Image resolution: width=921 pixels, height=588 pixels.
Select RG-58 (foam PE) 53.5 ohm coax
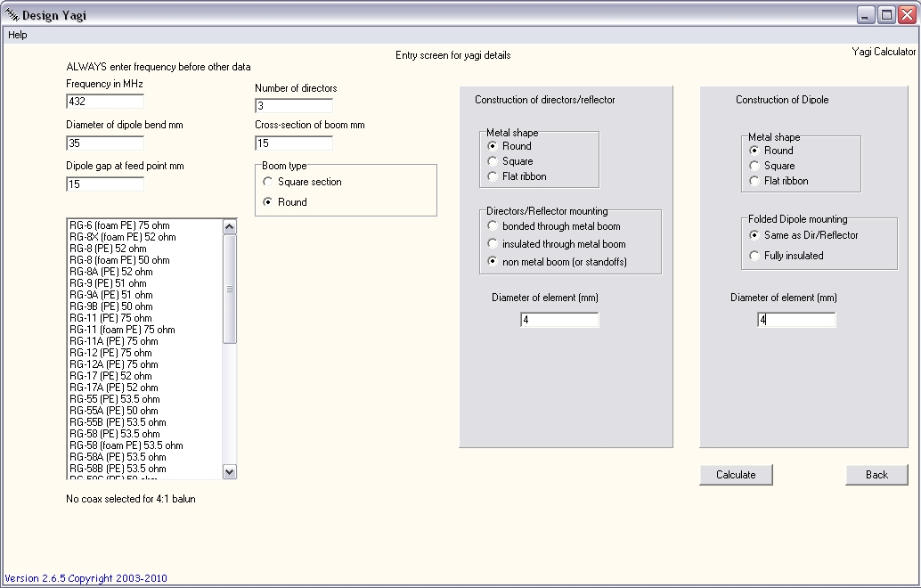point(144,445)
